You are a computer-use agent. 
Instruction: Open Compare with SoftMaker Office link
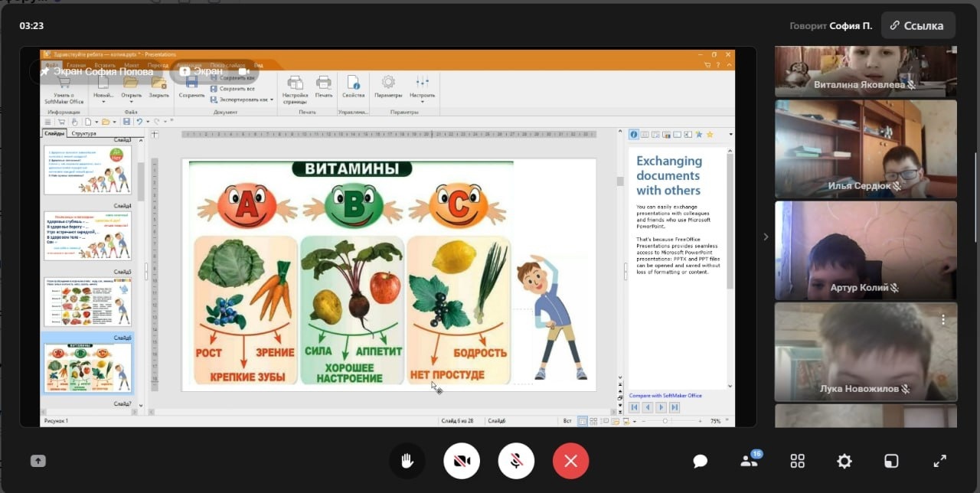[x=665, y=396]
